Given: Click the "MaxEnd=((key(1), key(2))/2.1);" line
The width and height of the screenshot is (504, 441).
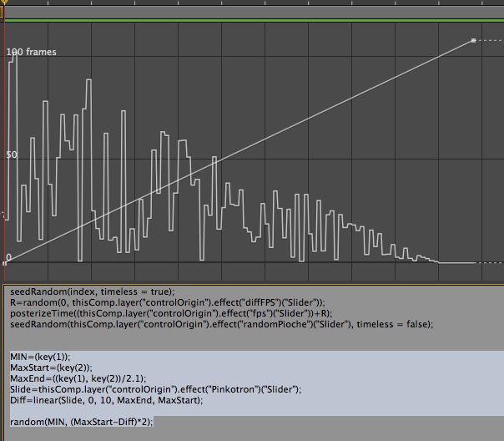Looking at the screenshot, I should [x=78, y=378].
